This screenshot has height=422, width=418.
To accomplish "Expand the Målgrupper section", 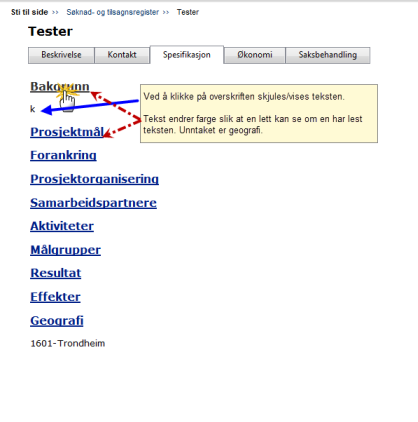I will [65, 250].
